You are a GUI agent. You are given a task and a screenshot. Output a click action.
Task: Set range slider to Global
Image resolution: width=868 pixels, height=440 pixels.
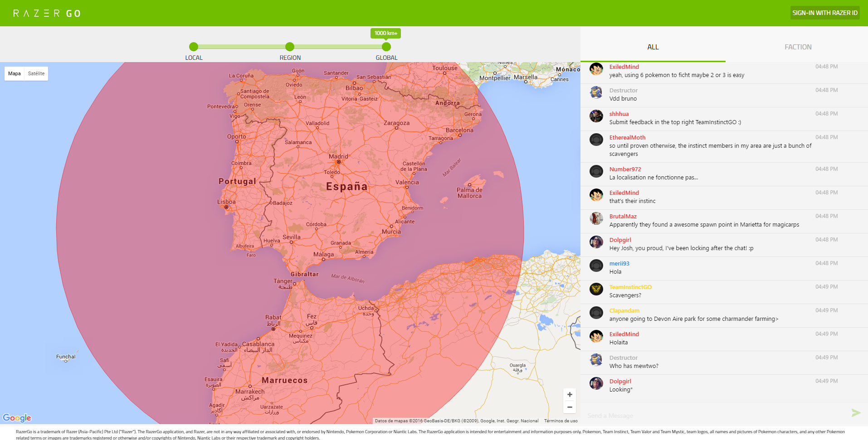(x=386, y=47)
